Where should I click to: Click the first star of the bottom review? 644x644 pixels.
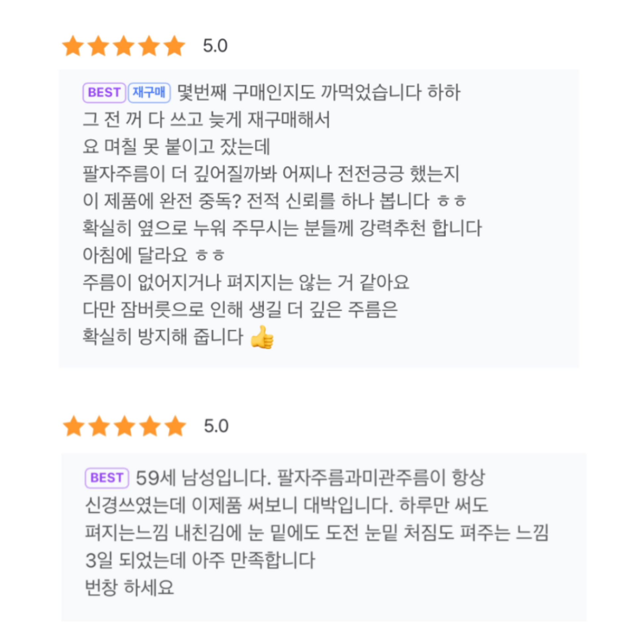[x=74, y=426]
